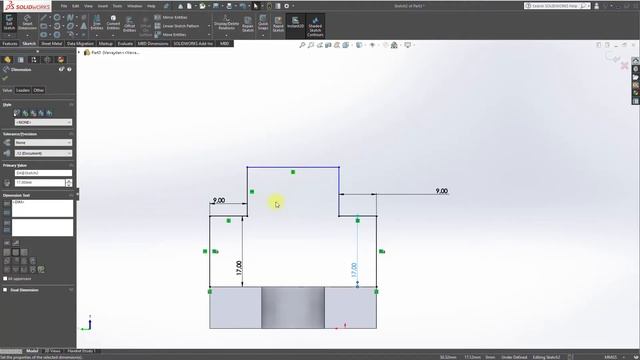Click the <DIM> dimension text box
The height and width of the screenshot is (360, 640).
pos(42,208)
